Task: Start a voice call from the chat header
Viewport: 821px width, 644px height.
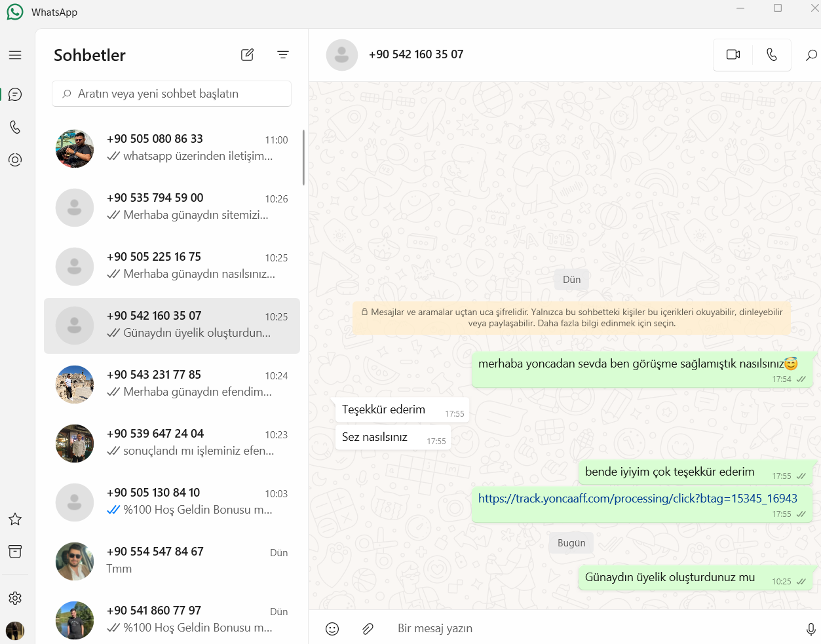Action: click(x=772, y=55)
